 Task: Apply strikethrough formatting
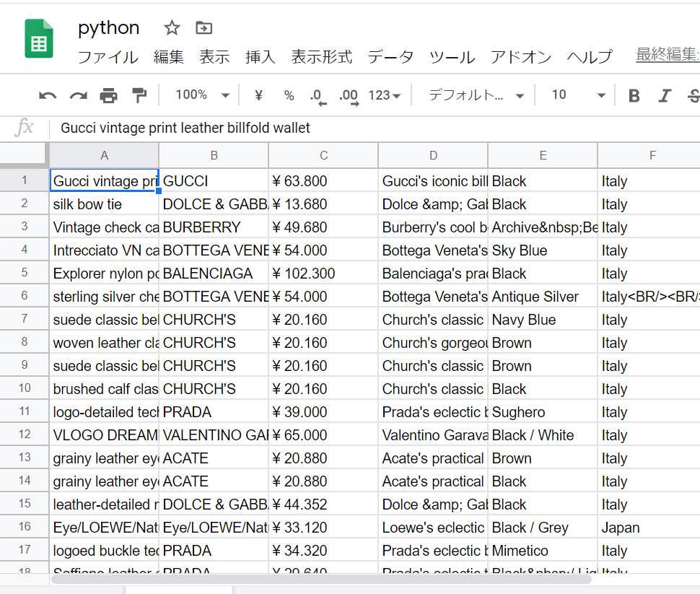click(694, 95)
